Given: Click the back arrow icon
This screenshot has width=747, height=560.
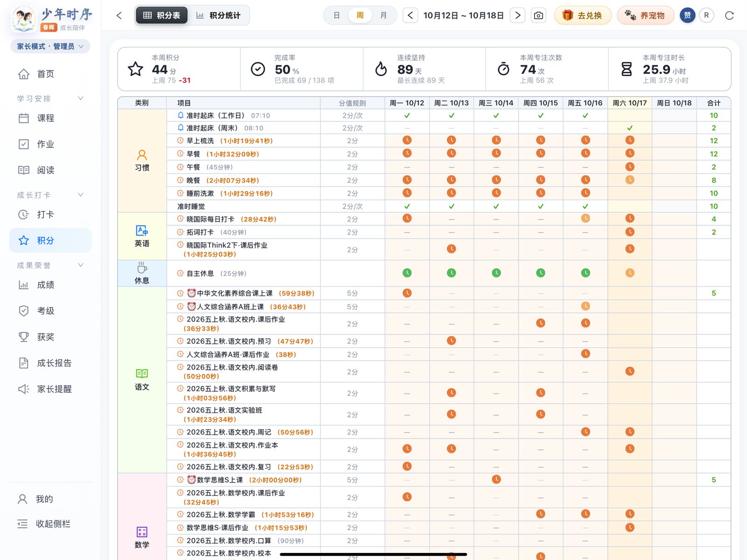Looking at the screenshot, I should pos(119,15).
